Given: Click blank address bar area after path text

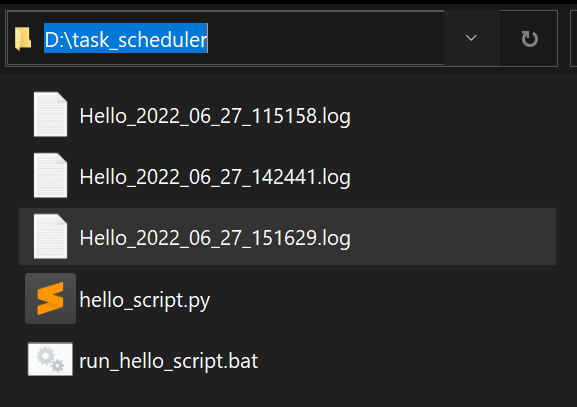Looking at the screenshot, I should click(x=326, y=39).
